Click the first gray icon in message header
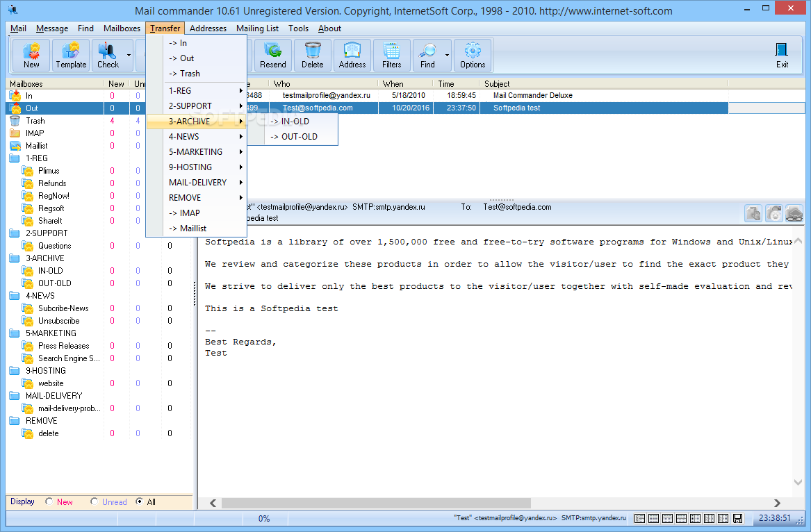The width and height of the screenshot is (811, 532). [x=753, y=213]
